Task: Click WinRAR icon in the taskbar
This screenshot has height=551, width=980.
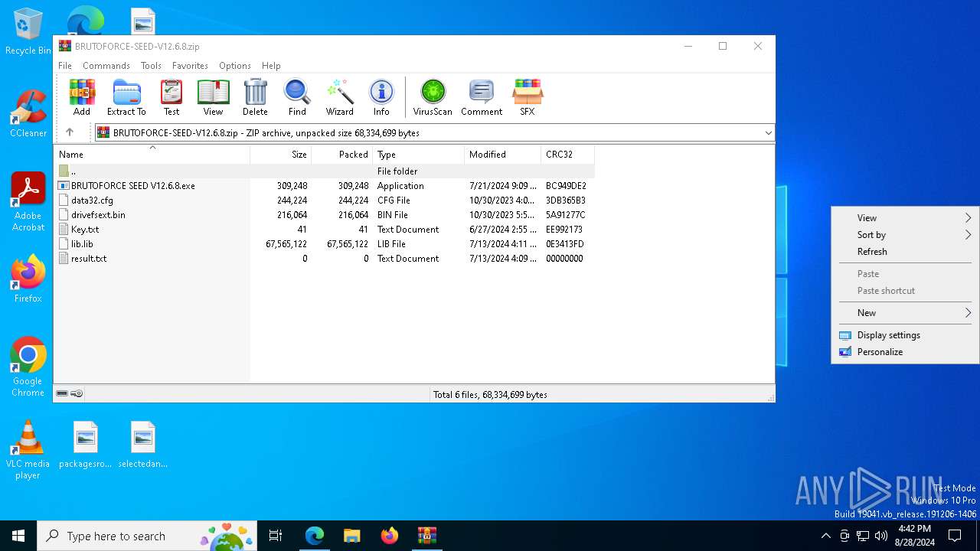Action: (x=427, y=536)
